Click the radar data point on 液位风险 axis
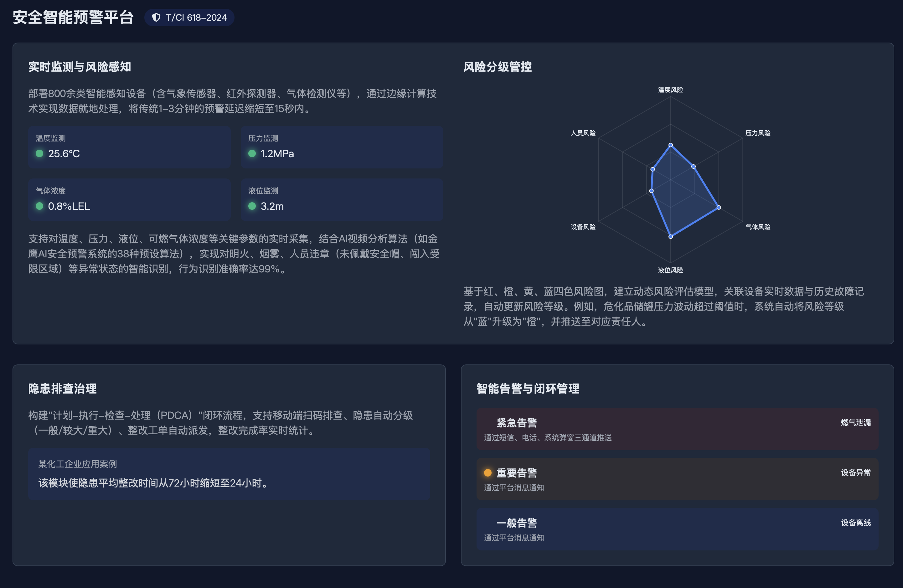Viewport: 903px width, 588px height. (x=670, y=237)
